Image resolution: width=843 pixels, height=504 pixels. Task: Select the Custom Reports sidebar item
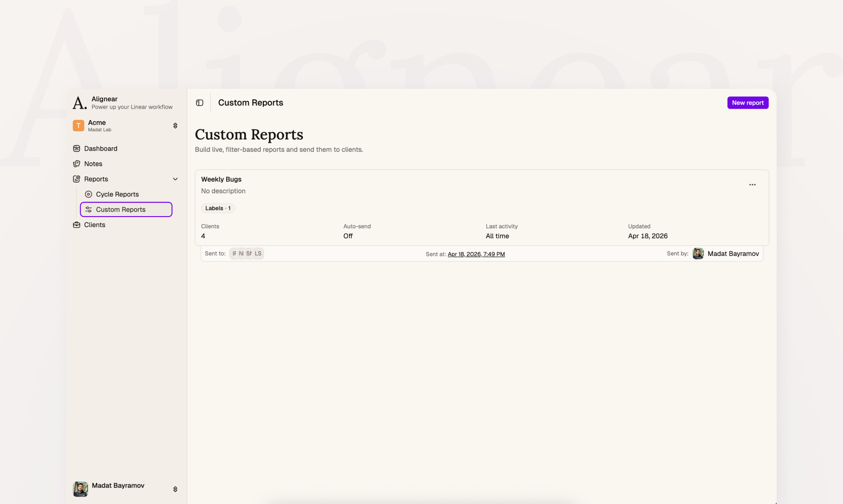[x=126, y=210]
